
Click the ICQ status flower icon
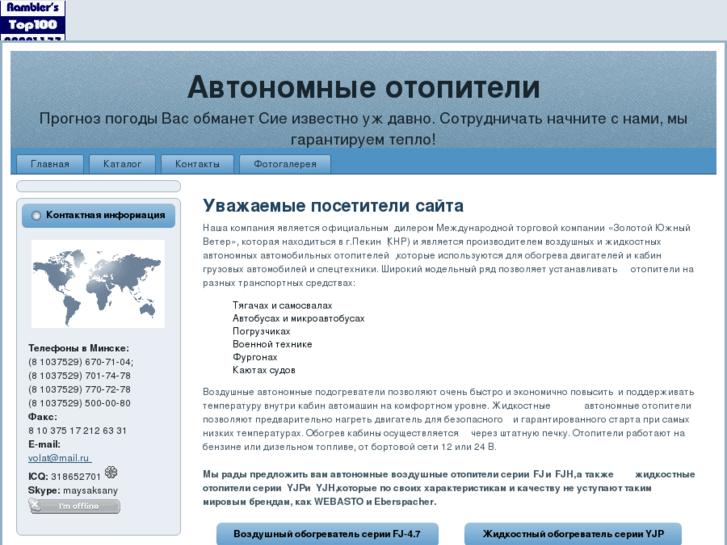pos(111,472)
